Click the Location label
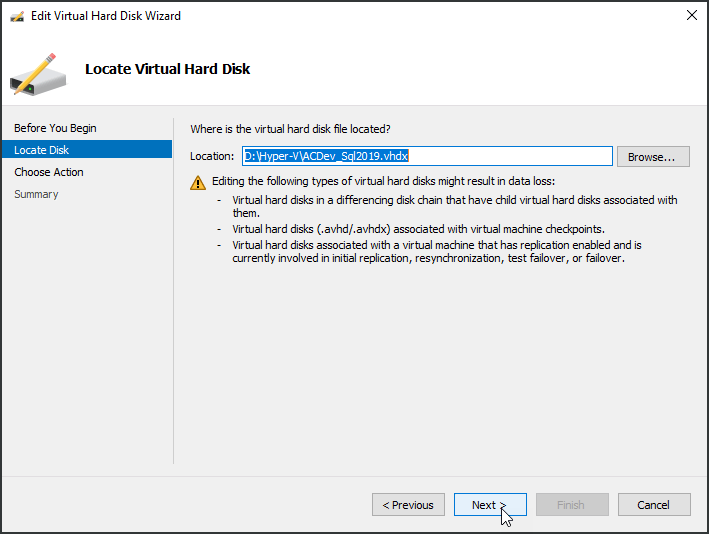The width and height of the screenshot is (709, 534). (212, 156)
